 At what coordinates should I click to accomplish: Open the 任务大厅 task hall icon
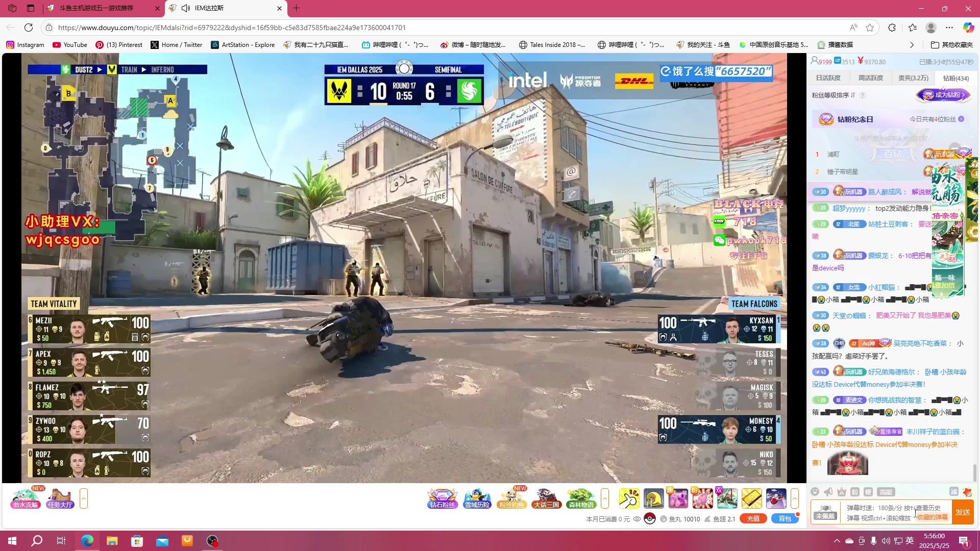click(60, 498)
